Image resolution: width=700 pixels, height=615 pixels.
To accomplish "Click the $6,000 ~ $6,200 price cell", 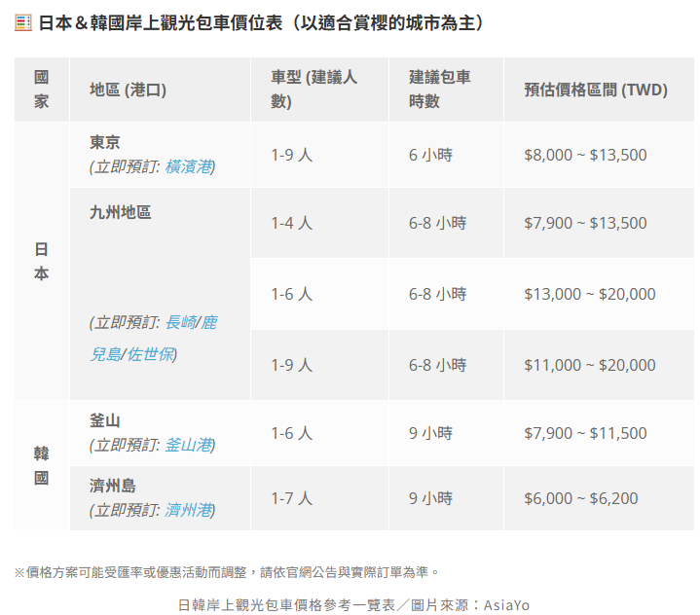I will [x=580, y=498].
